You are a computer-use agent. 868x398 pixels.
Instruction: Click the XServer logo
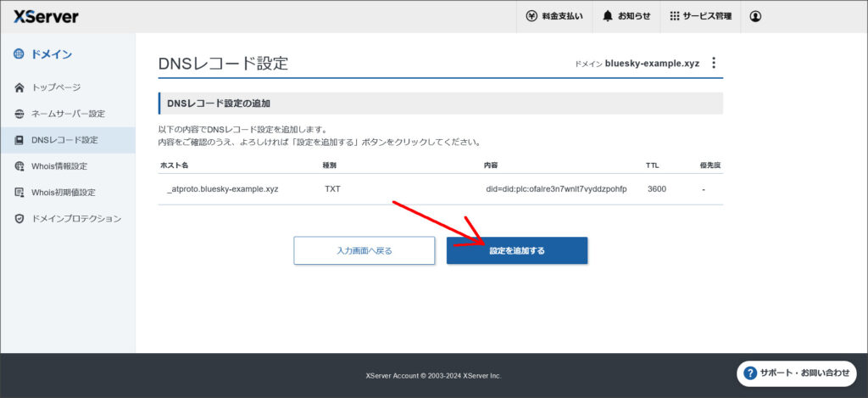point(46,17)
